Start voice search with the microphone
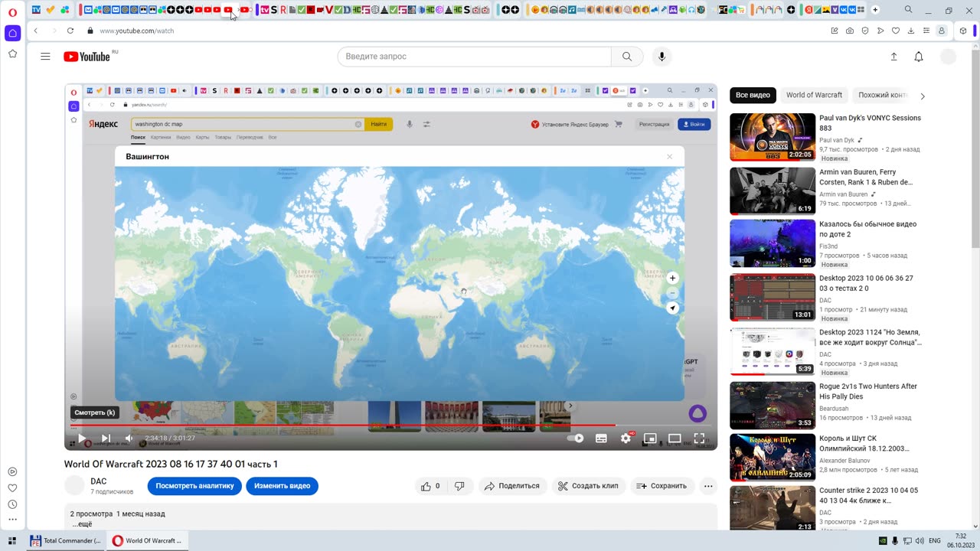 point(662,57)
